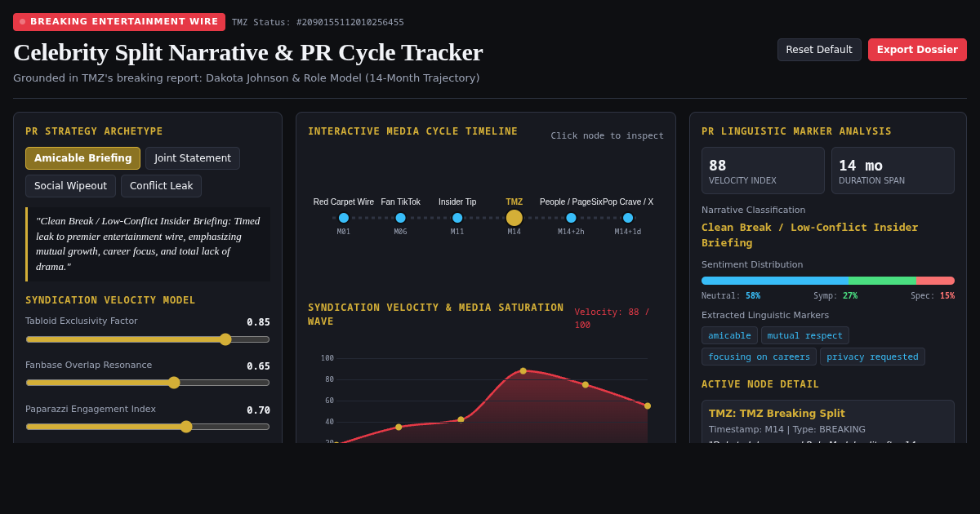Switch to Joint Statement archetype
Screen dimensions: 980x514
pyautogui.click(x=193, y=158)
